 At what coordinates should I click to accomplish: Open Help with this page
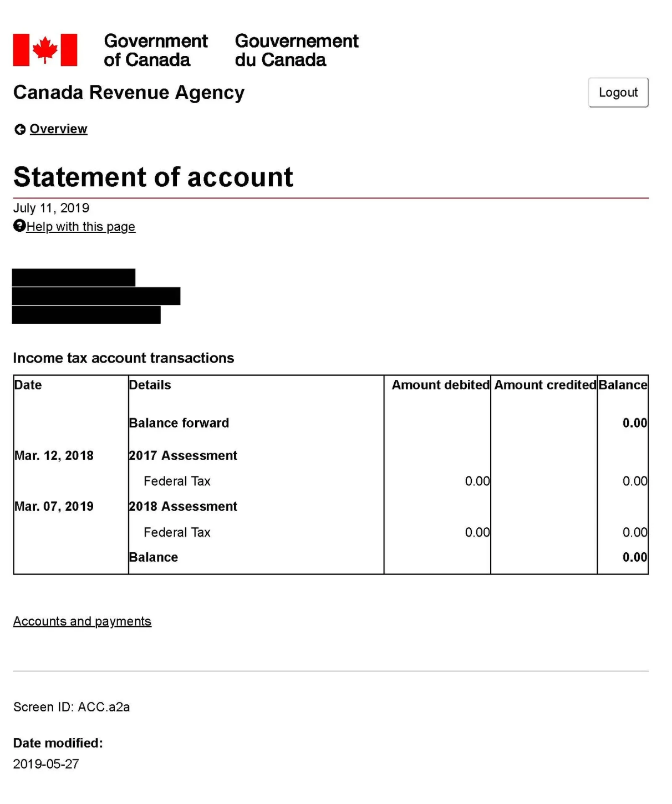click(x=80, y=226)
